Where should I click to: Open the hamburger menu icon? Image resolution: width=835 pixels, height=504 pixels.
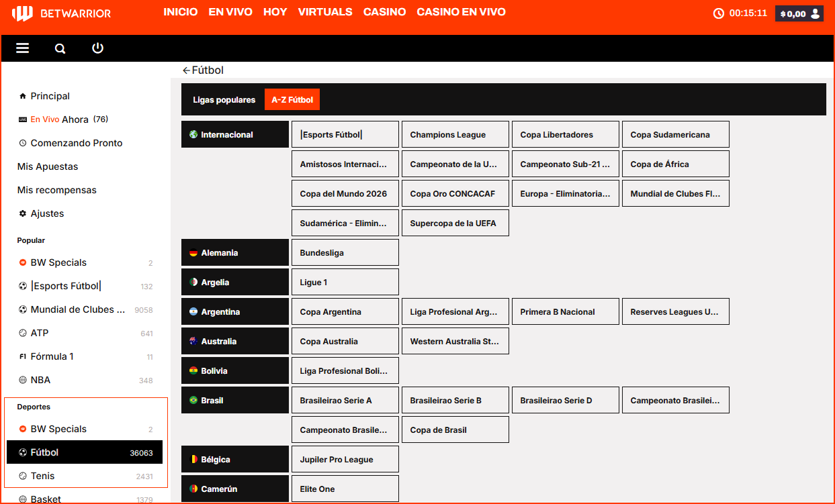coord(23,48)
